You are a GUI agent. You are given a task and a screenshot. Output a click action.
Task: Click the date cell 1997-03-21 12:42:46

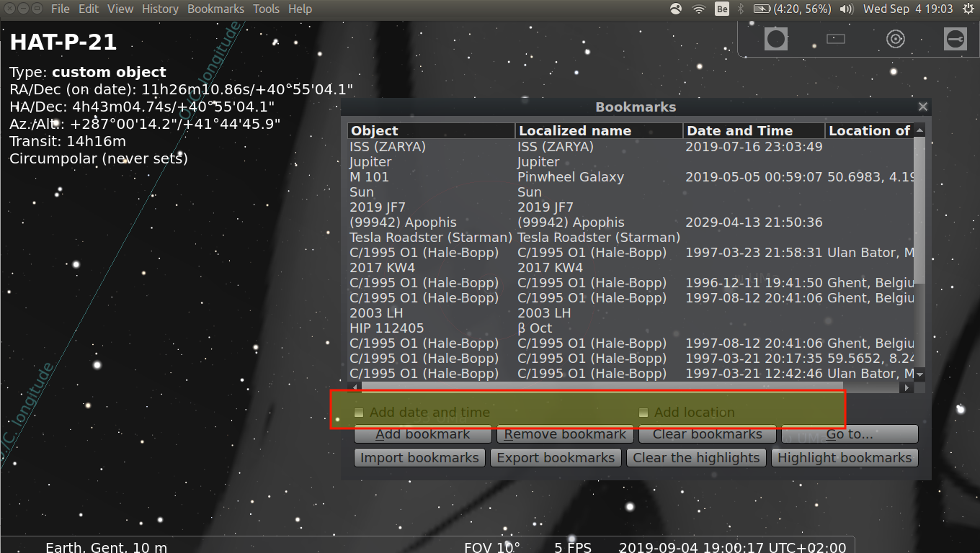tap(754, 373)
